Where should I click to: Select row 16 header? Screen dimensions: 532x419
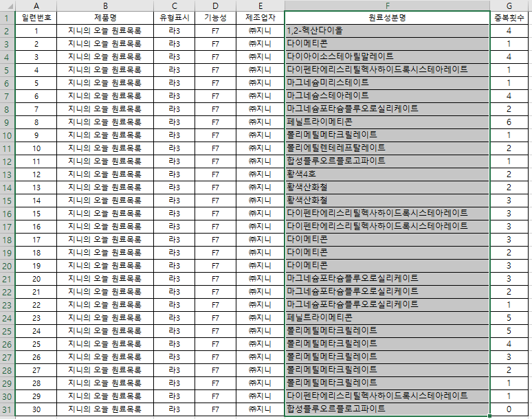pyautogui.click(x=8, y=214)
